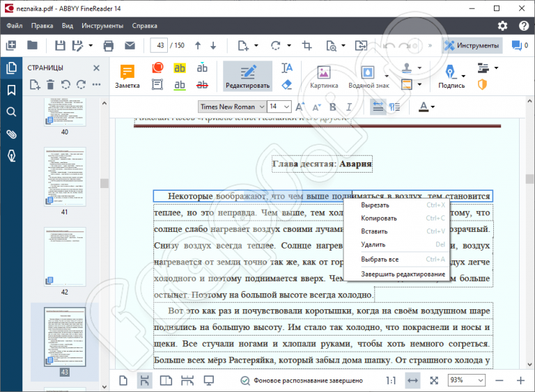
Task: Insert a Картинка (picture)
Action: click(324, 77)
